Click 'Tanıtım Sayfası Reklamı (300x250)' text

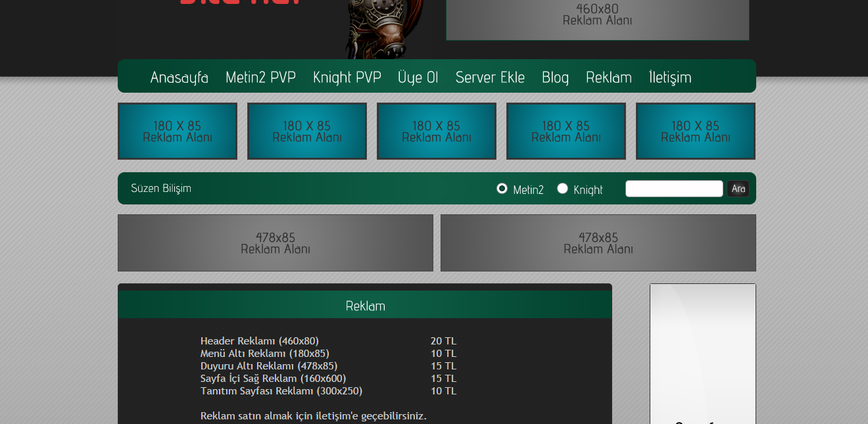tap(281, 391)
